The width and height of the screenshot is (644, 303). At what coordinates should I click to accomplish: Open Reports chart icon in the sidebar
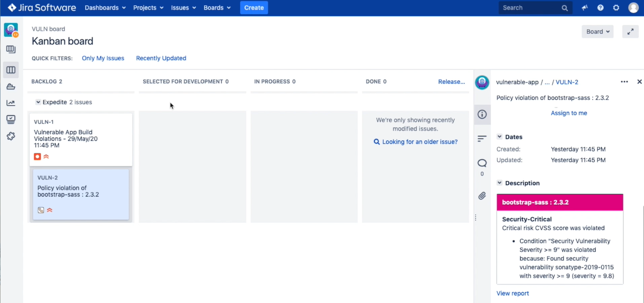pyautogui.click(x=11, y=103)
